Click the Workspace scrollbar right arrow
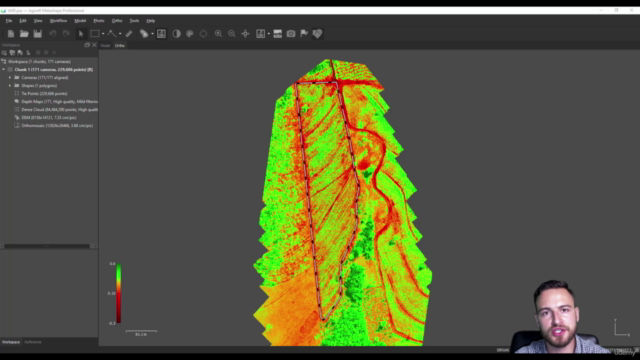The width and height of the screenshot is (640, 360). 95,246
